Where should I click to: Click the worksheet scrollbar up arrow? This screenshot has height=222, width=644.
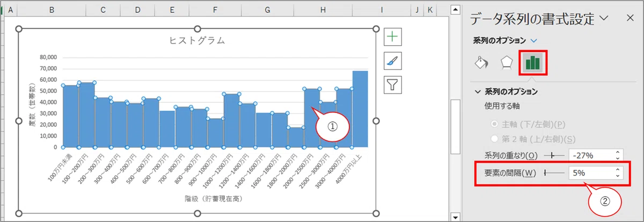pos(455,9)
